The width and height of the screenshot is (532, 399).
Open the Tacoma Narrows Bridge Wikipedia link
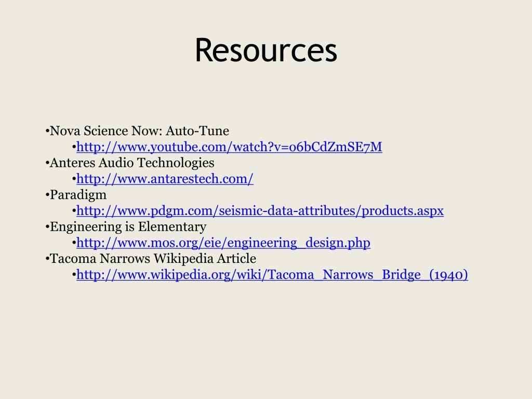272,275
